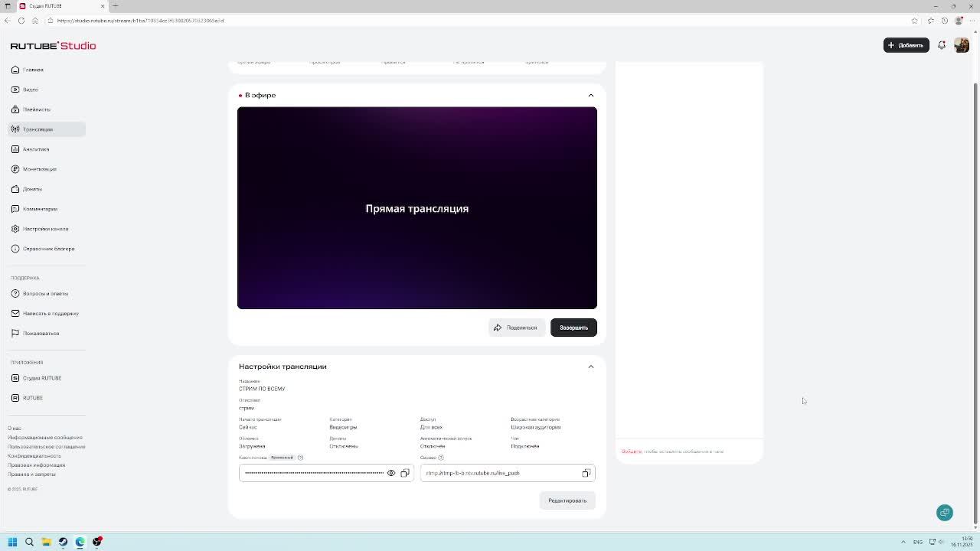End the stream with Завершить button
This screenshot has height=551, width=980.
pos(573,328)
